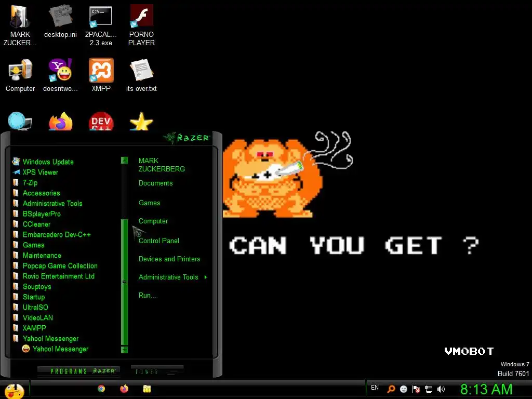The width and height of the screenshot is (532, 399).
Task: Expand the CCleaner folder
Action: [31, 224]
